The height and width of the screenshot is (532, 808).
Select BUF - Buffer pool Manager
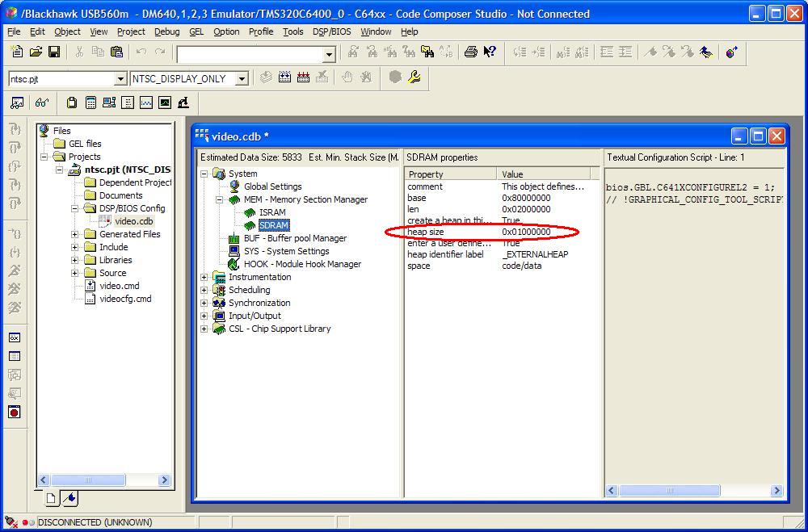click(x=295, y=238)
